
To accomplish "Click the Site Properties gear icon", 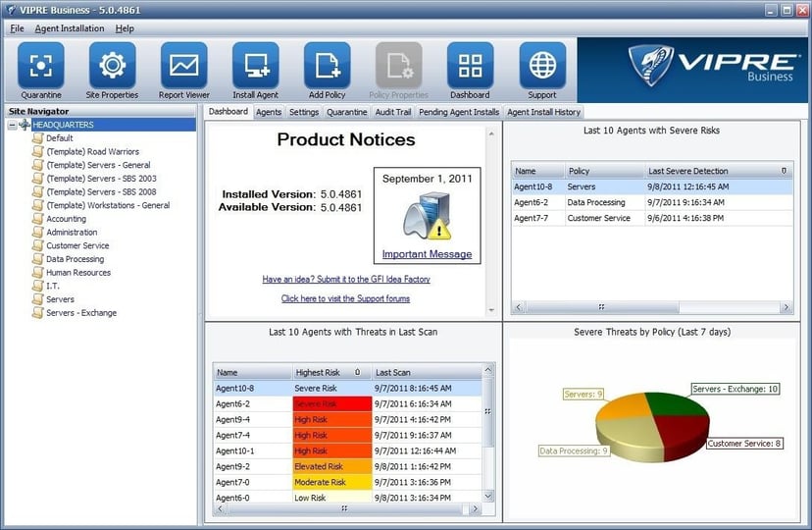I will [112, 66].
